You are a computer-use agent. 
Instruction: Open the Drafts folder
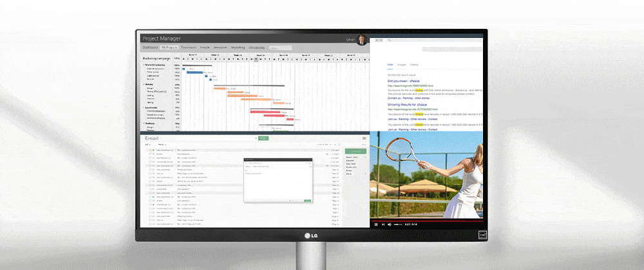[352, 167]
